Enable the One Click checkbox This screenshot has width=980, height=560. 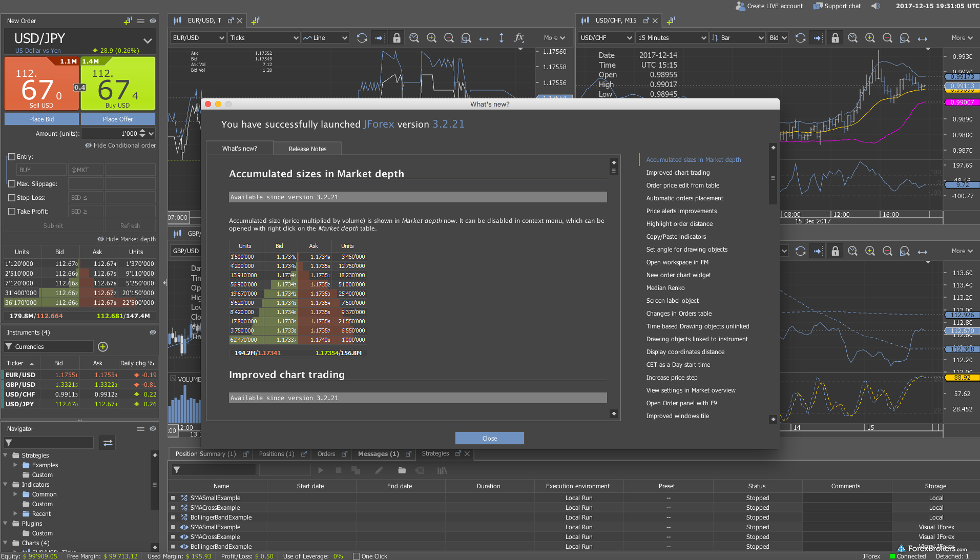pos(357,556)
